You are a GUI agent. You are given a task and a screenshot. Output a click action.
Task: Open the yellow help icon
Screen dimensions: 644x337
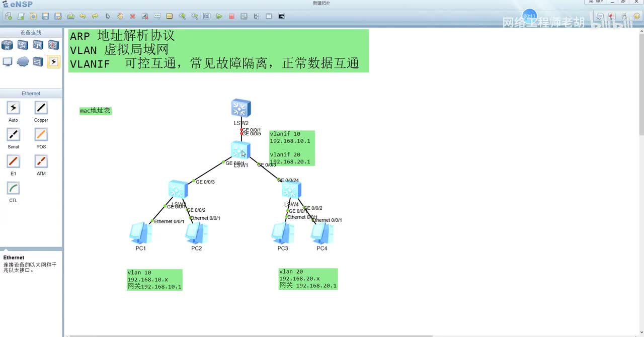(636, 16)
